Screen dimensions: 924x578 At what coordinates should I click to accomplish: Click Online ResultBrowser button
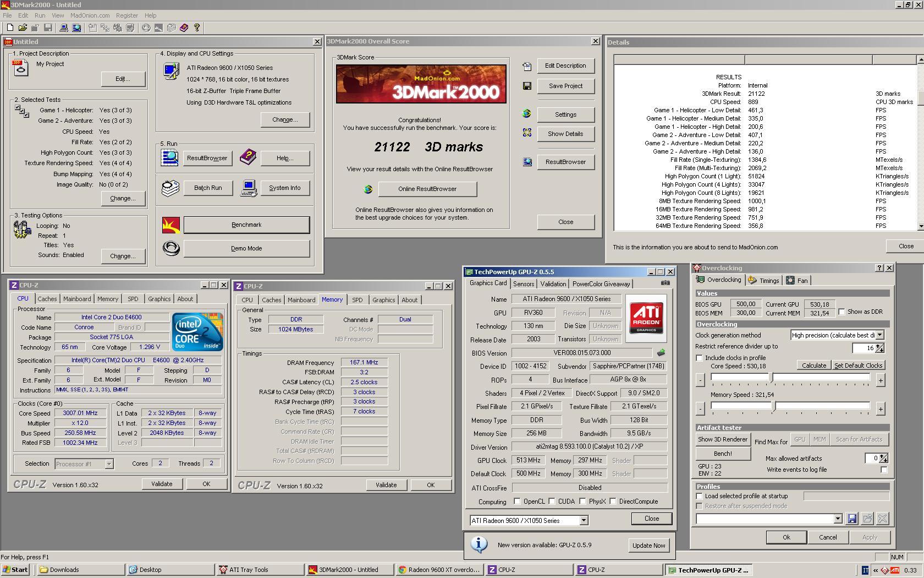pos(427,189)
